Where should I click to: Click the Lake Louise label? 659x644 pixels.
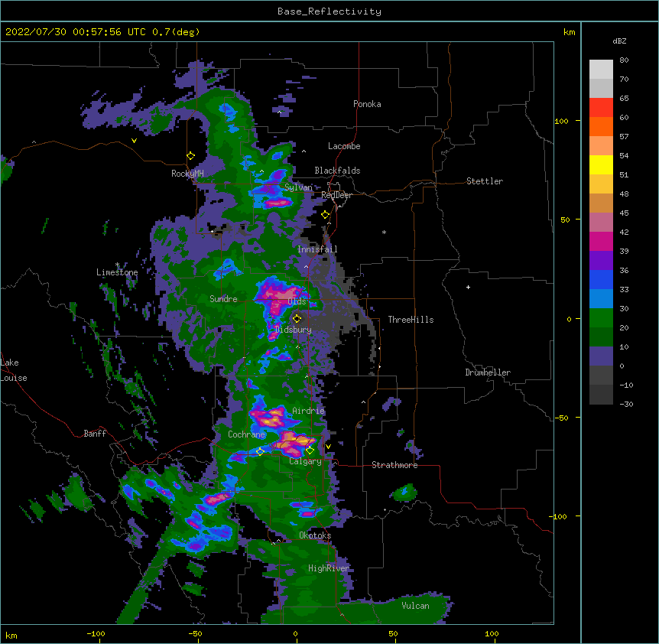(14, 370)
